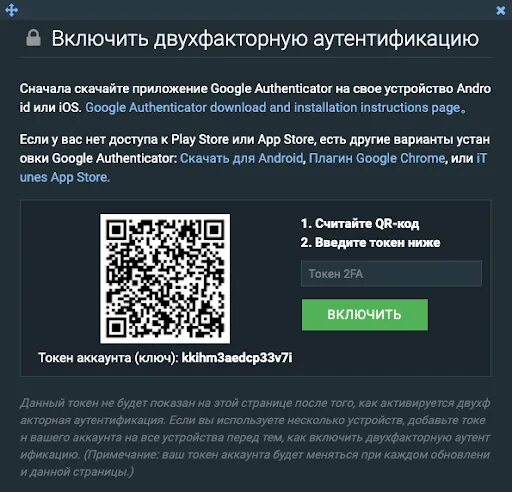Click the QR code image
Screen dimensions: 512x492
pyautogui.click(x=165, y=278)
